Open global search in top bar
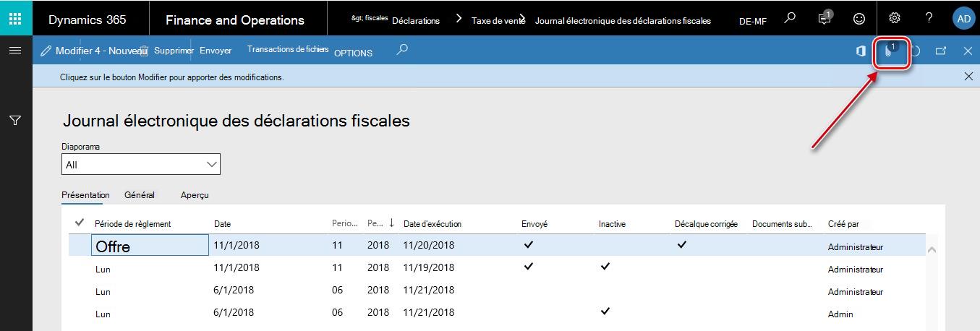Image resolution: width=980 pixels, height=331 pixels. coord(791,17)
